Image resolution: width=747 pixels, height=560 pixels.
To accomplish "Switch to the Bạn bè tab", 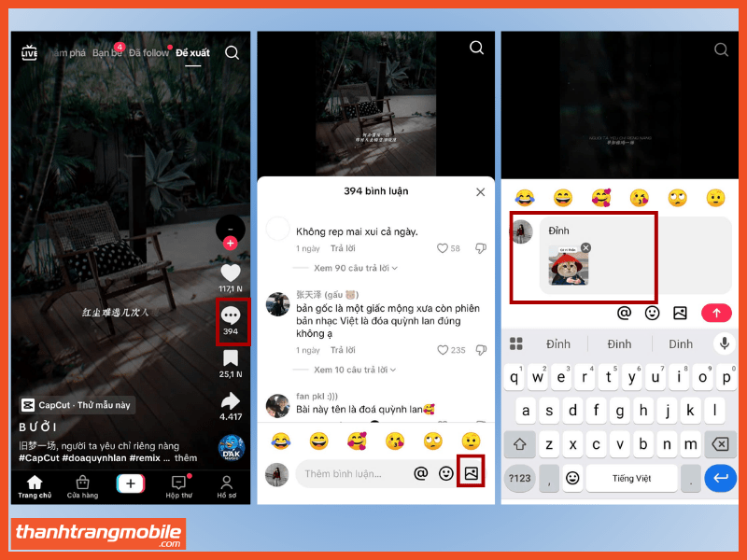I will pos(106,53).
